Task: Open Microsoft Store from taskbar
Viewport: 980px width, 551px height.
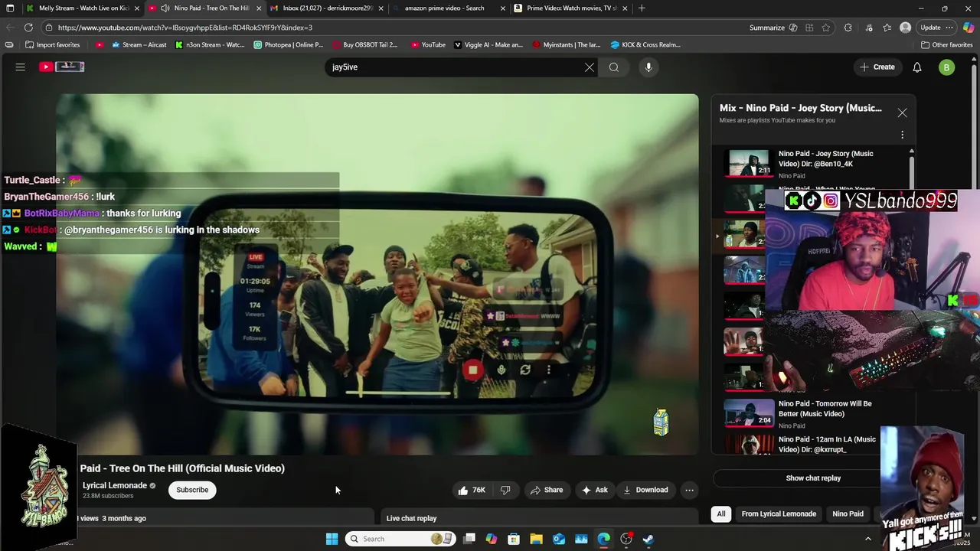Action: (514, 539)
